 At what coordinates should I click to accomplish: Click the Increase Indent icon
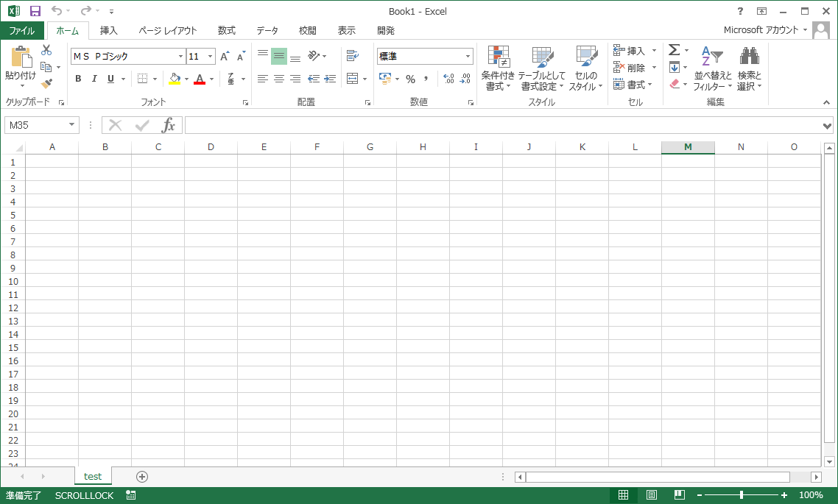pyautogui.click(x=330, y=79)
